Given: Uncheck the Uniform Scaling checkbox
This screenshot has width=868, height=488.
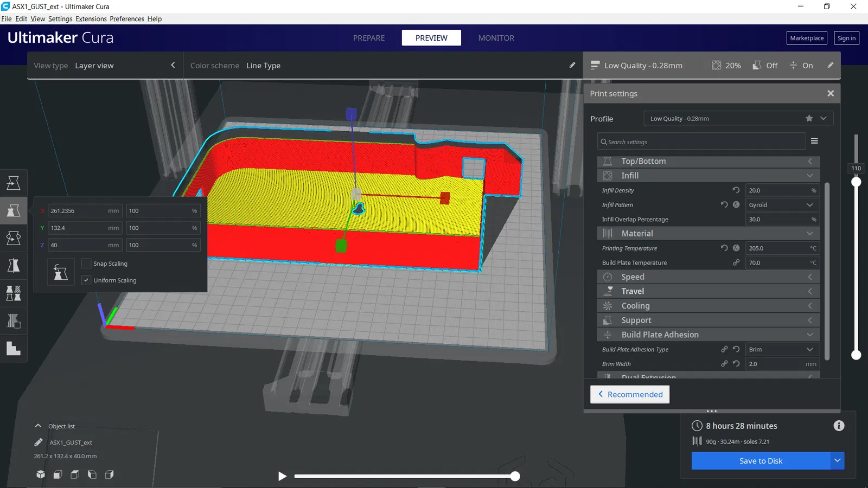Looking at the screenshot, I should 86,280.
